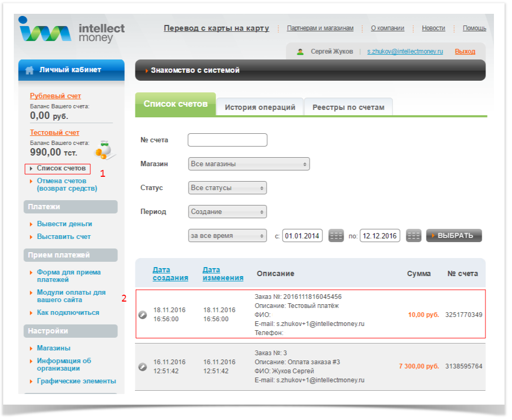512x420 pixels.
Task: Open 'Перевод с карты на карту' link
Action: pyautogui.click(x=216, y=29)
